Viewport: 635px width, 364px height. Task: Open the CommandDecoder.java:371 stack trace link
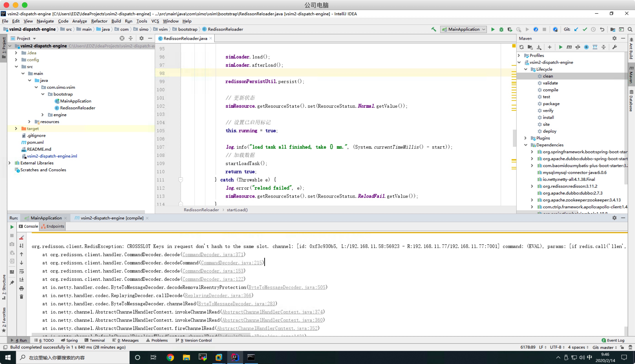[x=213, y=254]
